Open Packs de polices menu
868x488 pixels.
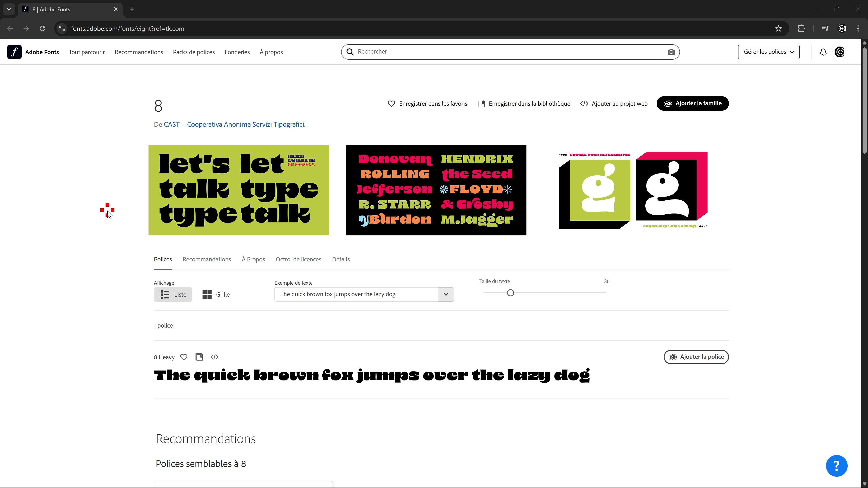(x=194, y=52)
